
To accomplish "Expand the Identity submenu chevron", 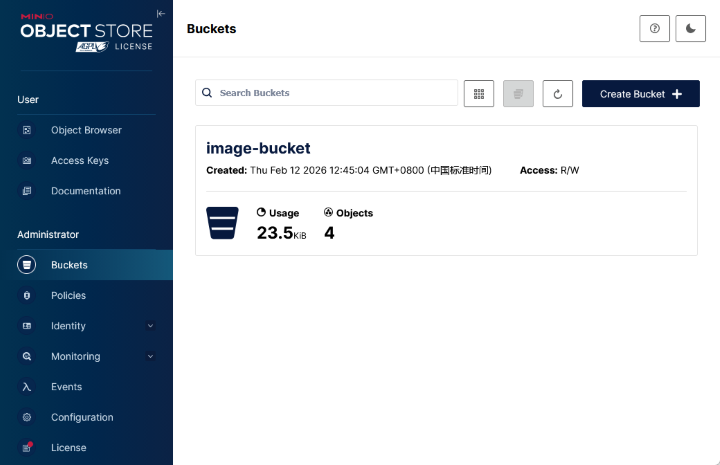I will click(x=151, y=326).
